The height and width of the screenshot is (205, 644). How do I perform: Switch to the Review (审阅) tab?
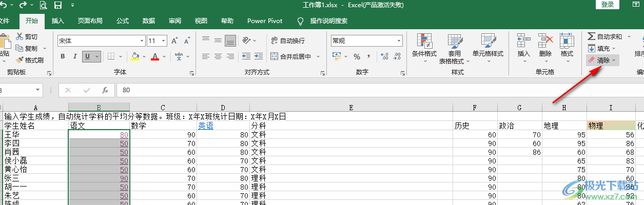tap(175, 21)
